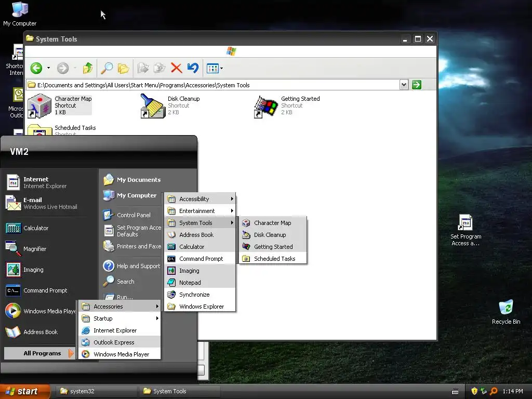The height and width of the screenshot is (399, 532).
Task: Click the Back arrow in System Tools toolbar
Action: pyautogui.click(x=36, y=68)
